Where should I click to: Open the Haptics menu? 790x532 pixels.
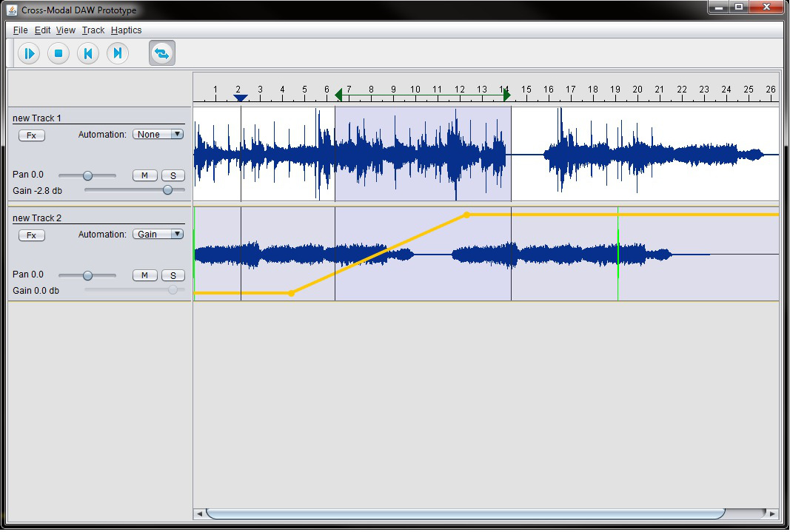tap(126, 30)
